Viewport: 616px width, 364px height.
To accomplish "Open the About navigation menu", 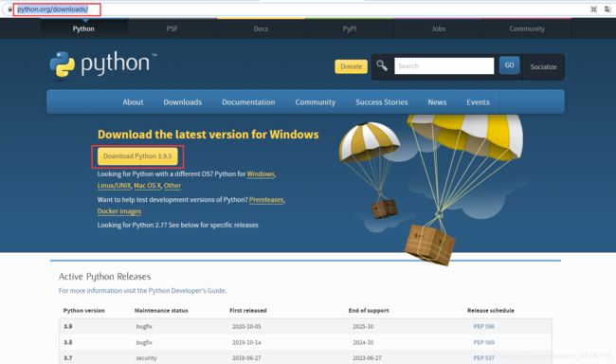I will click(x=133, y=102).
